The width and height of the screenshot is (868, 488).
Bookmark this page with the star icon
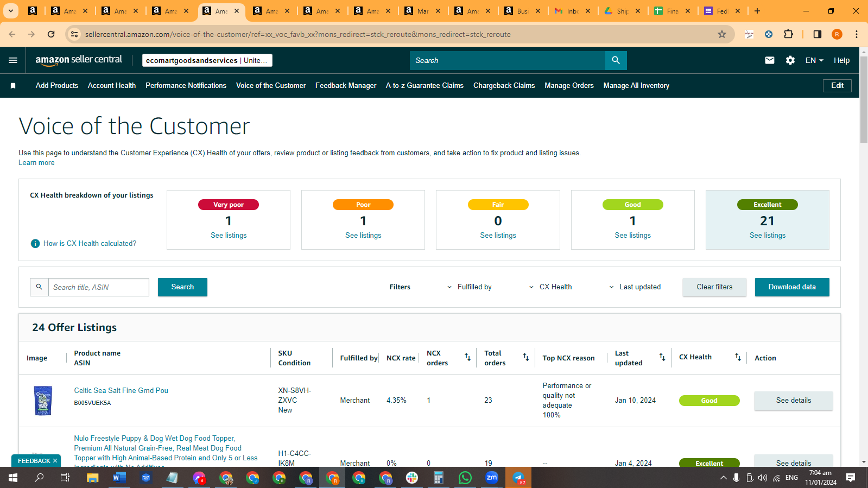[x=722, y=34]
